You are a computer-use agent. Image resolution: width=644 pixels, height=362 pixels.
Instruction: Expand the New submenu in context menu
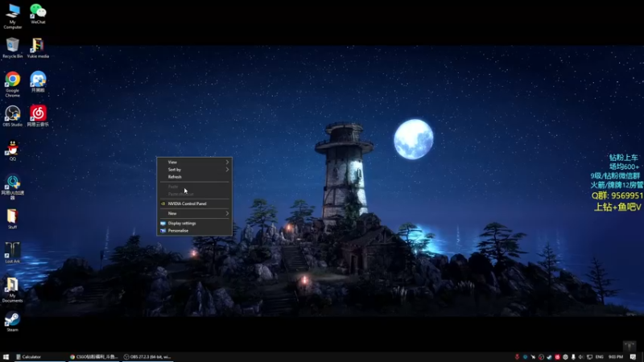coord(194,213)
